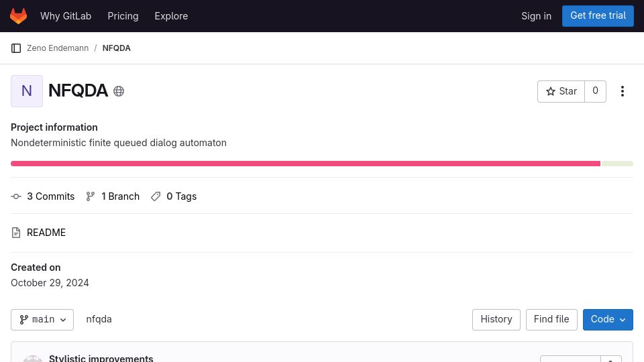This screenshot has height=362, width=644.
Task: Open the three-dot project actions menu
Action: click(623, 91)
